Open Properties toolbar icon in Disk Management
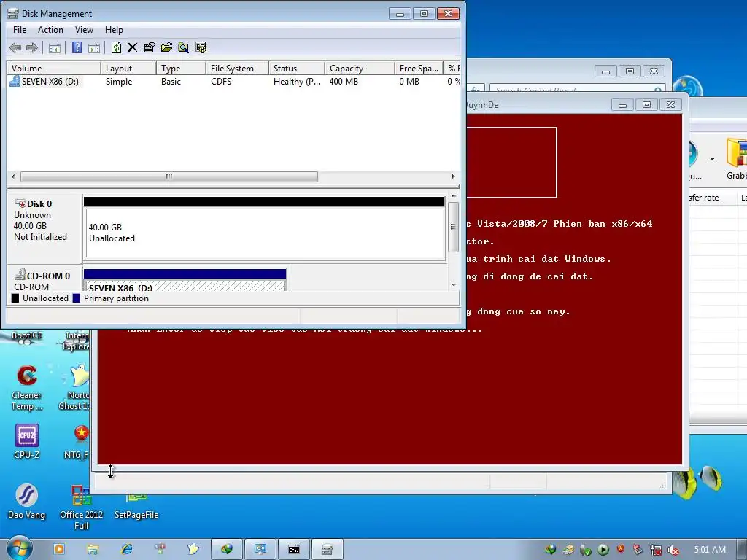 click(150, 47)
